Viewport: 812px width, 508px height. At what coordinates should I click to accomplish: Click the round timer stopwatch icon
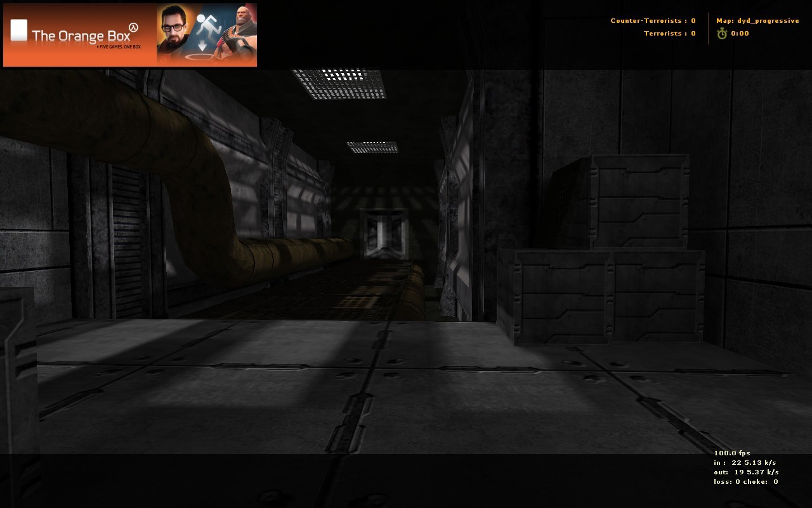722,34
